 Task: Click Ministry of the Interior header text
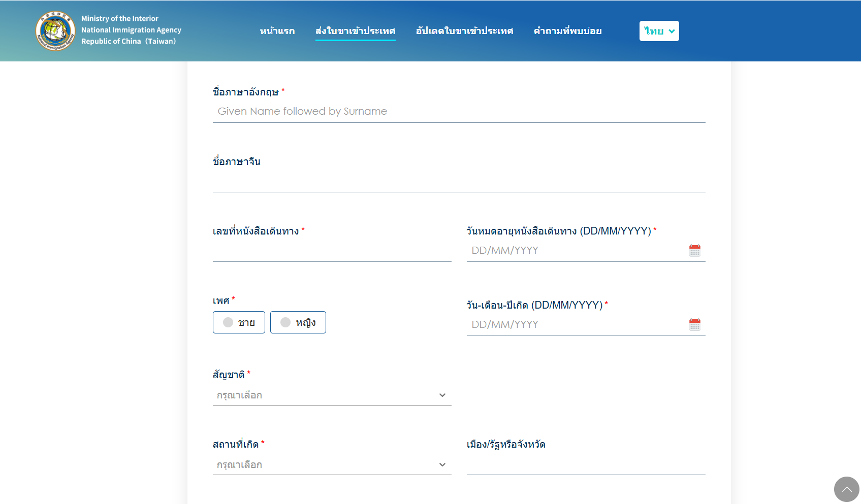tap(120, 19)
